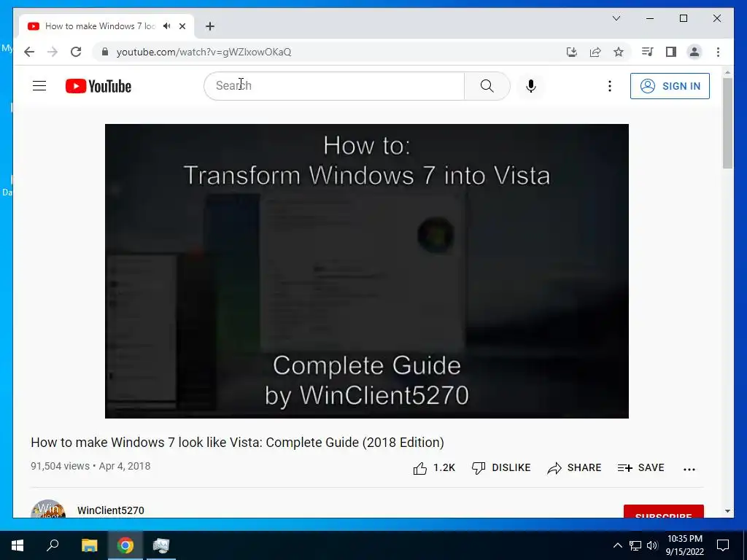The height and width of the screenshot is (560, 747).
Task: Click page vertical scrollbar thumb
Action: [x=727, y=122]
